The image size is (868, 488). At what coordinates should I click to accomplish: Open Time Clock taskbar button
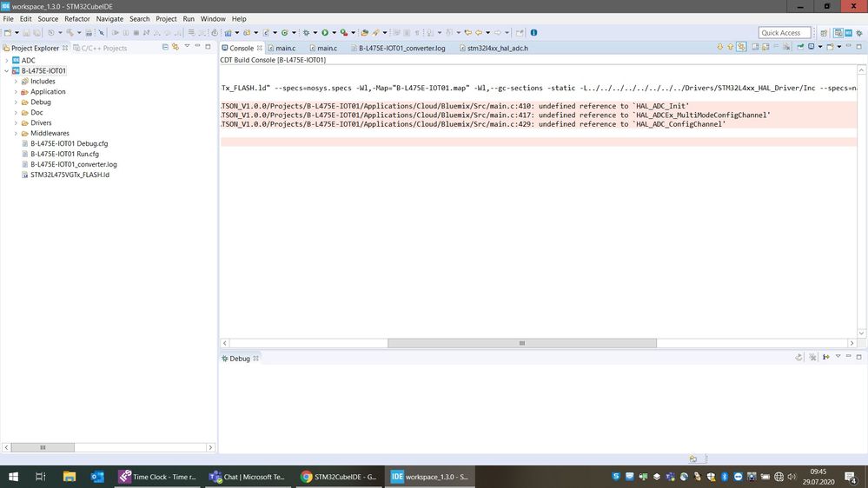click(x=159, y=477)
